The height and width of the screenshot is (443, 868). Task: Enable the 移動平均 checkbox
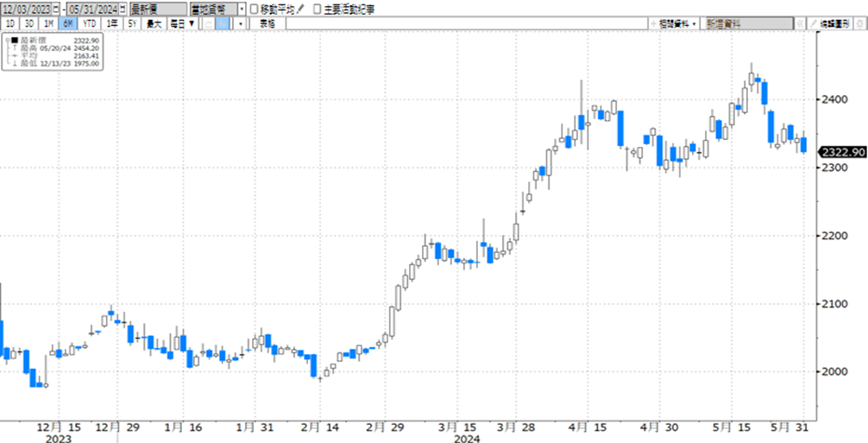click(x=254, y=9)
